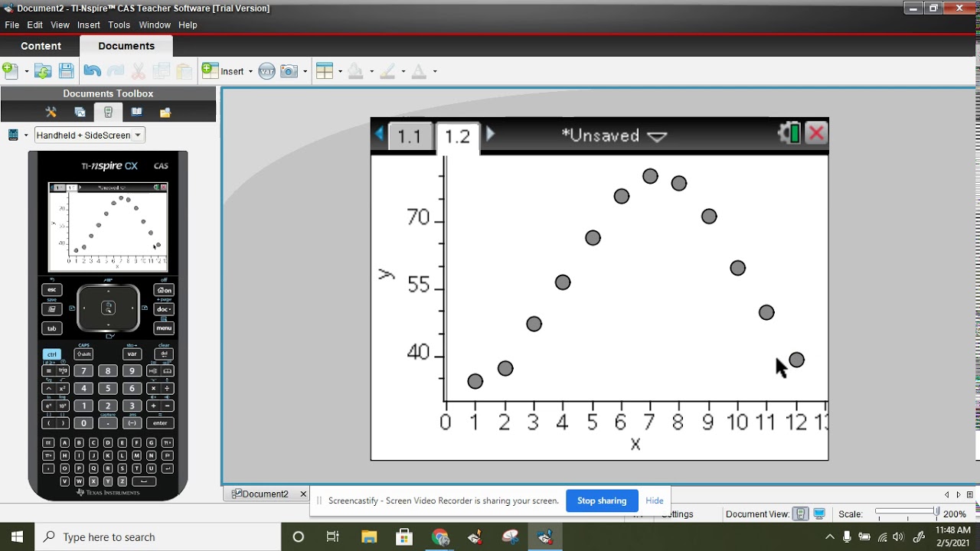Click the emulator scratchpad key
Viewport: 980px width, 551px height.
[52, 309]
